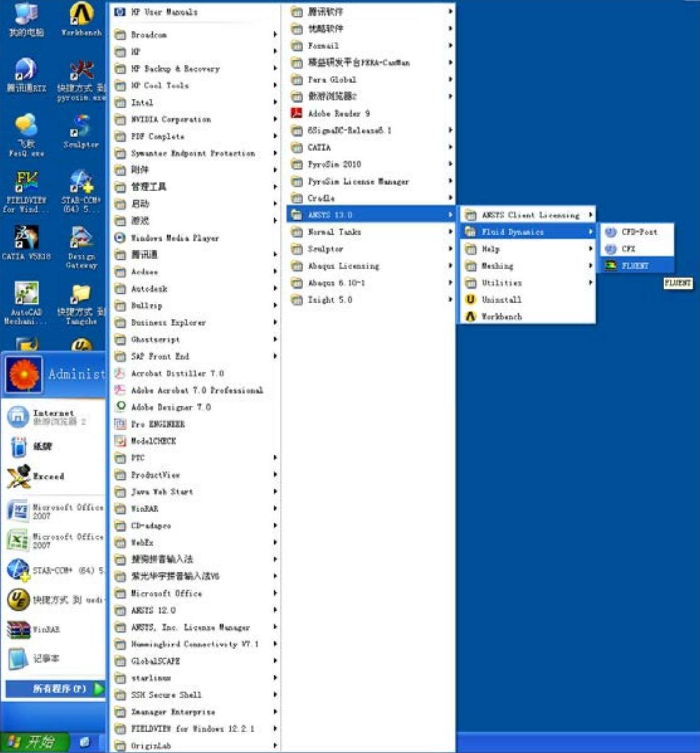
Task: Click Workbench icon in ANSYS 13.0 submenu
Action: [470, 316]
